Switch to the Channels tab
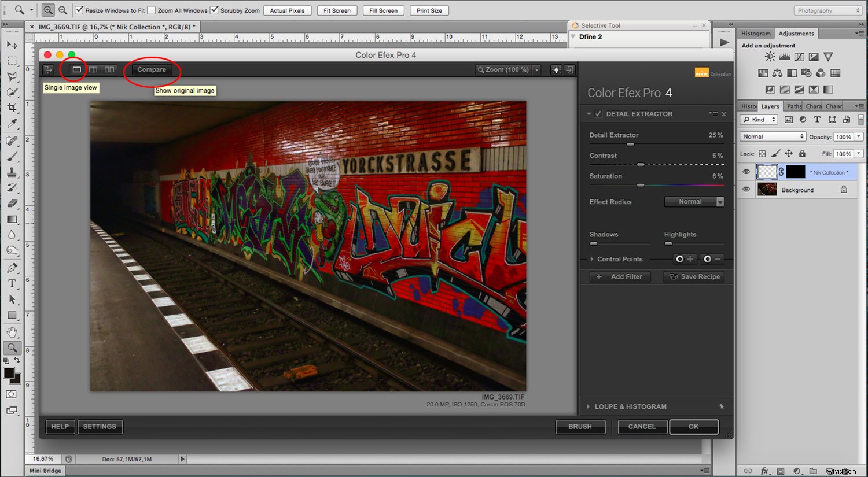The height and width of the screenshot is (477, 868). coord(833,106)
